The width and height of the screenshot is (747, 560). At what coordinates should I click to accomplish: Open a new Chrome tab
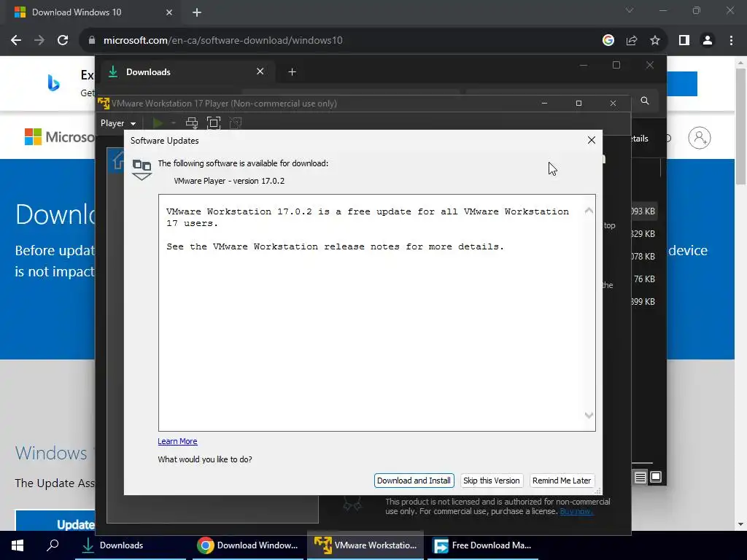coord(197,12)
